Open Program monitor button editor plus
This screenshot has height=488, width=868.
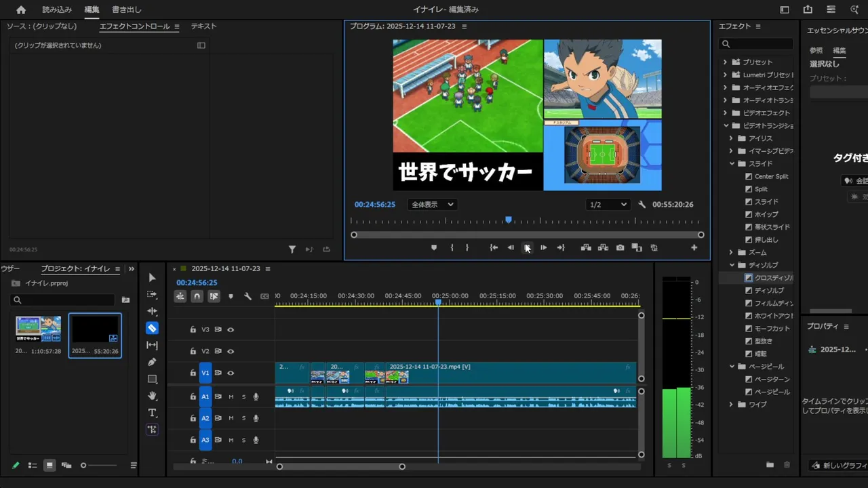[x=694, y=248]
